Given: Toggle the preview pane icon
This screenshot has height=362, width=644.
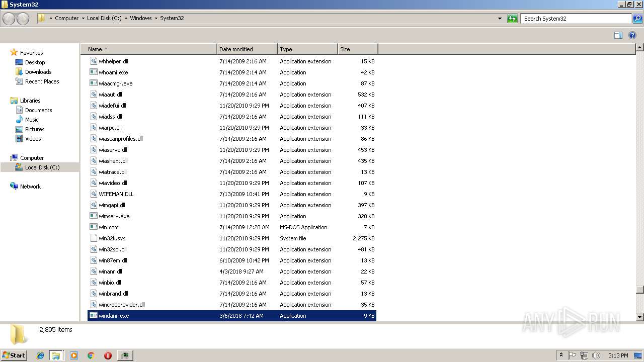Looking at the screenshot, I should 618,35.
